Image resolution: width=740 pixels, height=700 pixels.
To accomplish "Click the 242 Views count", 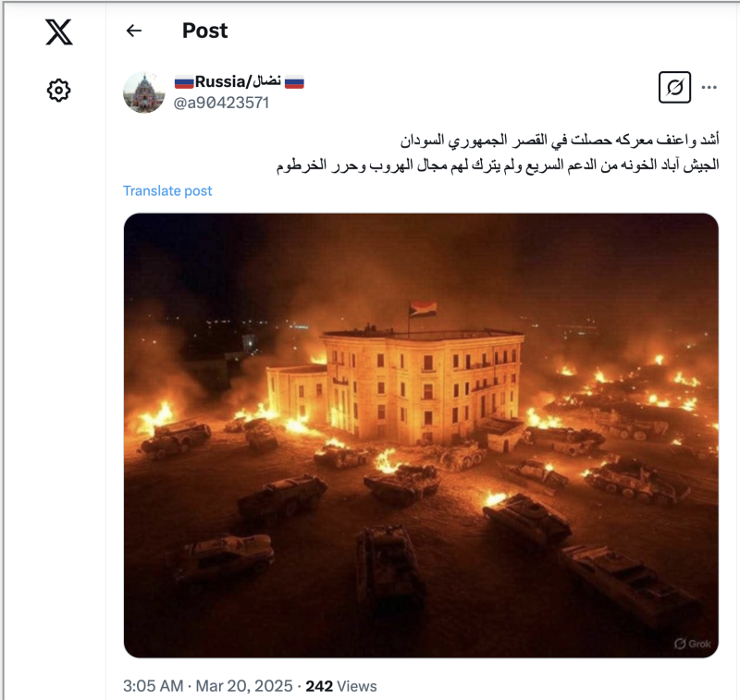I will 341,686.
